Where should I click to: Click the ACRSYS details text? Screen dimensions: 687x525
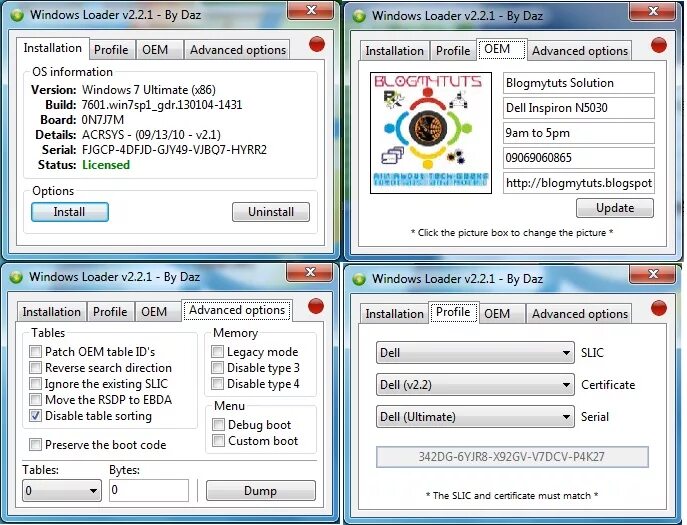tap(152, 135)
